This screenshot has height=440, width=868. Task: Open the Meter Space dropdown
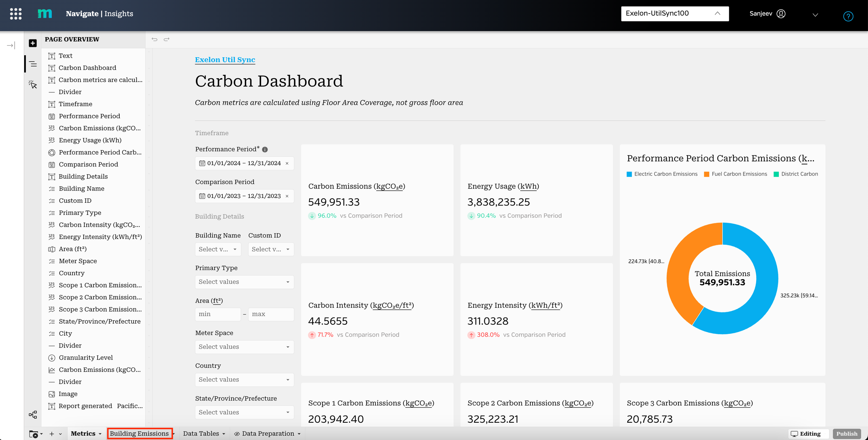click(244, 347)
